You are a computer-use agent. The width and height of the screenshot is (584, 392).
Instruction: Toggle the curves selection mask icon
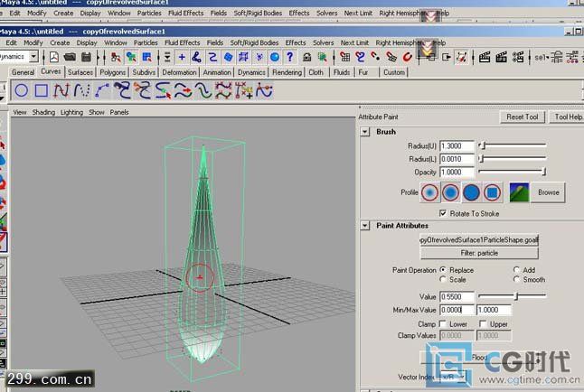[212, 57]
